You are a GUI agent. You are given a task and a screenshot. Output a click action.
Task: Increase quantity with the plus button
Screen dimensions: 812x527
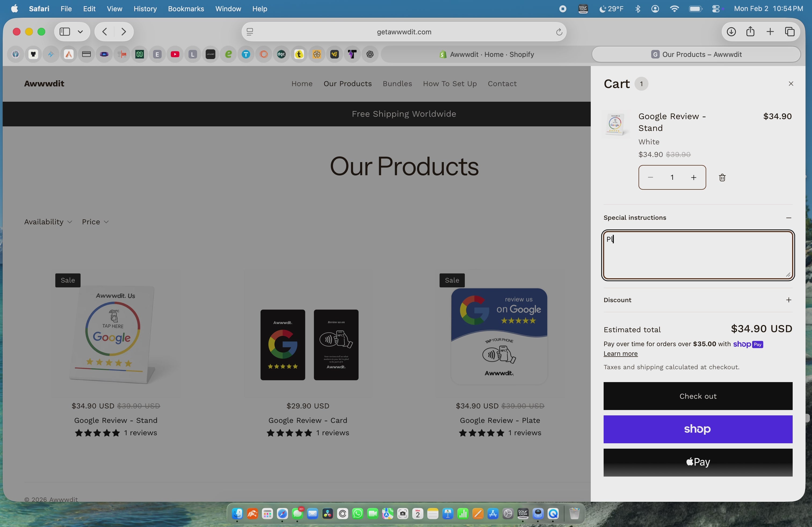coord(693,178)
